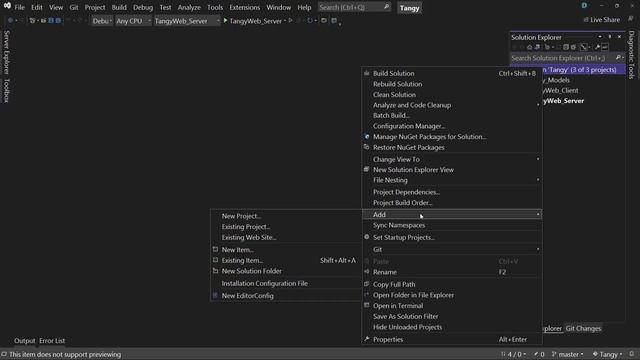Select Rebuild Solution from context menu
This screenshot has height=360, width=640.
pyautogui.click(x=452, y=84)
